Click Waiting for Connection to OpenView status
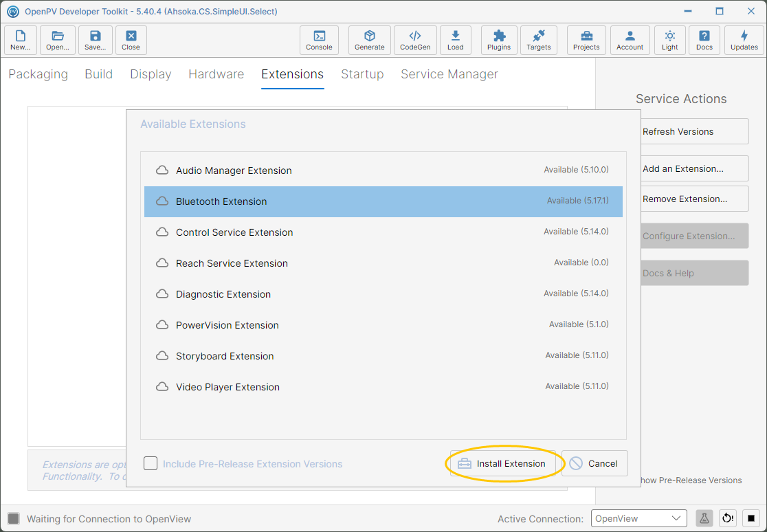 click(109, 519)
